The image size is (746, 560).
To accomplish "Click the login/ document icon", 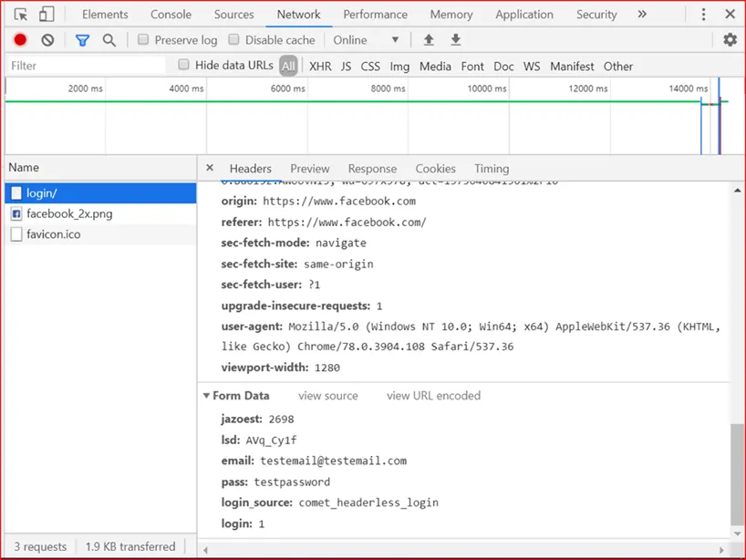I will pyautogui.click(x=16, y=193).
